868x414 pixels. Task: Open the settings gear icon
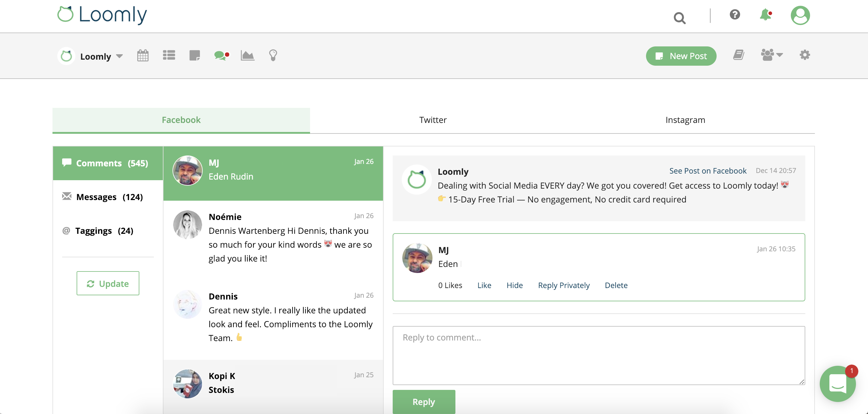point(805,55)
